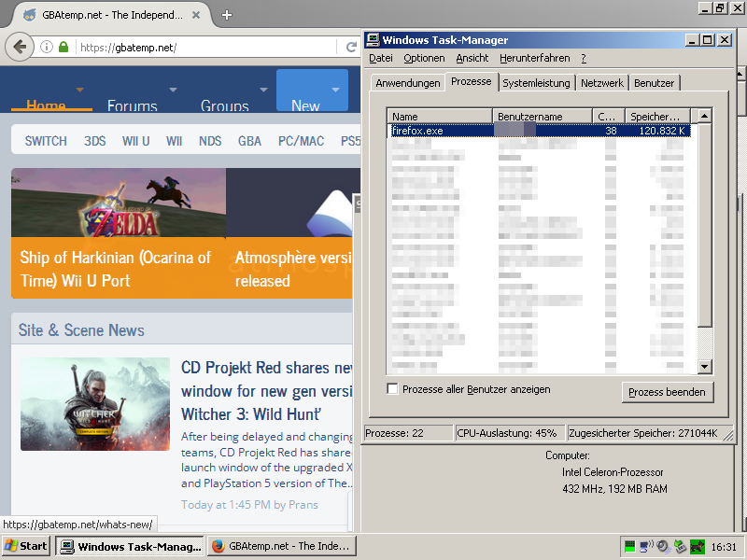This screenshot has height=560, width=747.
Task: Open the Optionen menu
Action: point(424,58)
